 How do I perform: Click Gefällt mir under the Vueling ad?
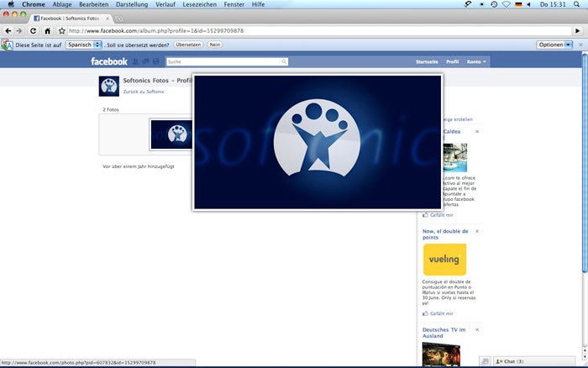click(x=441, y=313)
